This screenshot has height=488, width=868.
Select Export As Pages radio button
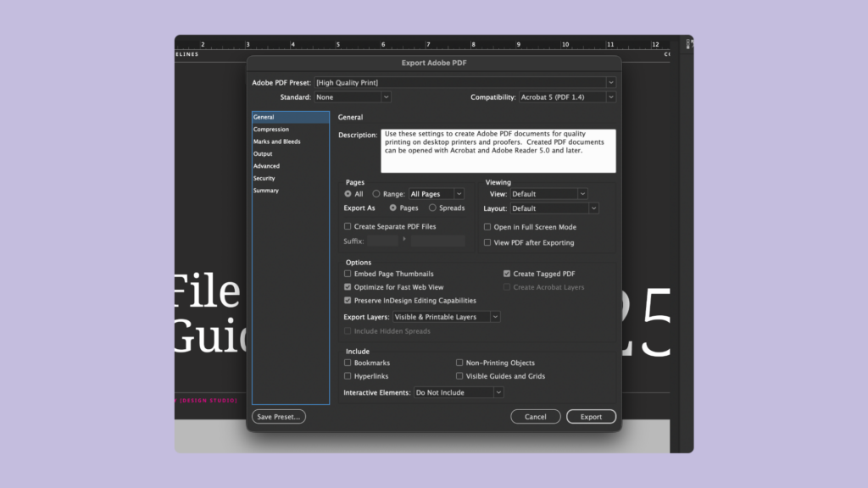tap(393, 208)
